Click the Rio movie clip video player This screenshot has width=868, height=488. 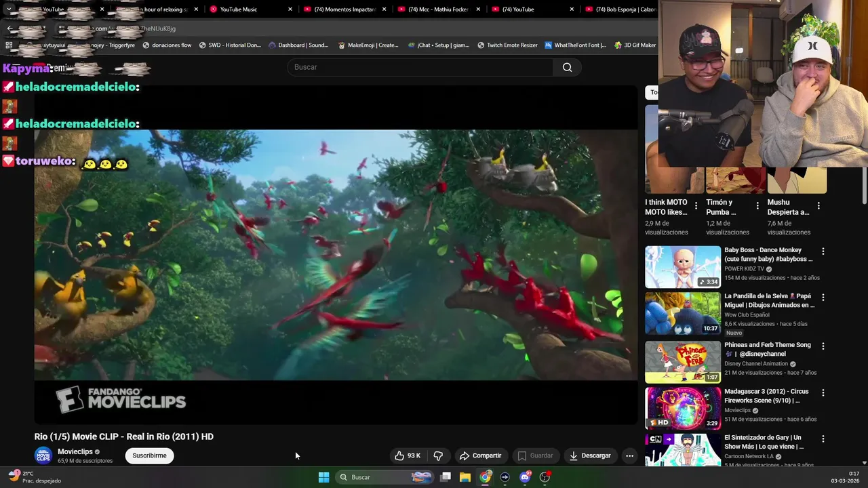pos(336,255)
